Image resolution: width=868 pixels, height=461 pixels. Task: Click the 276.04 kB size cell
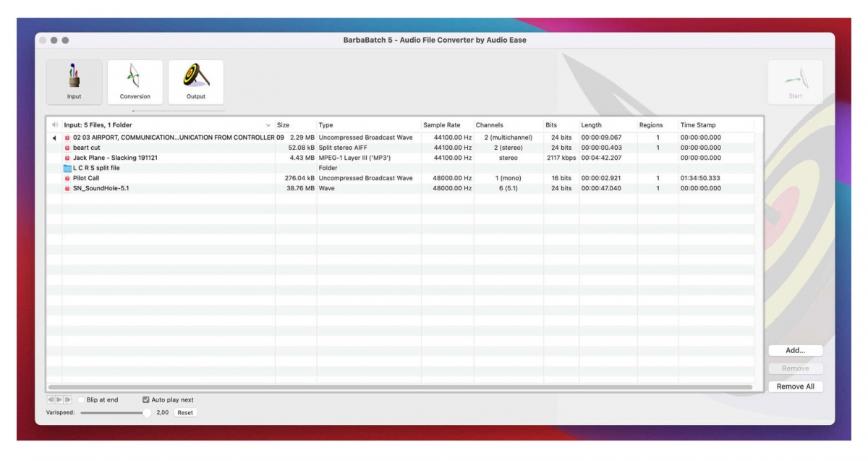point(299,178)
